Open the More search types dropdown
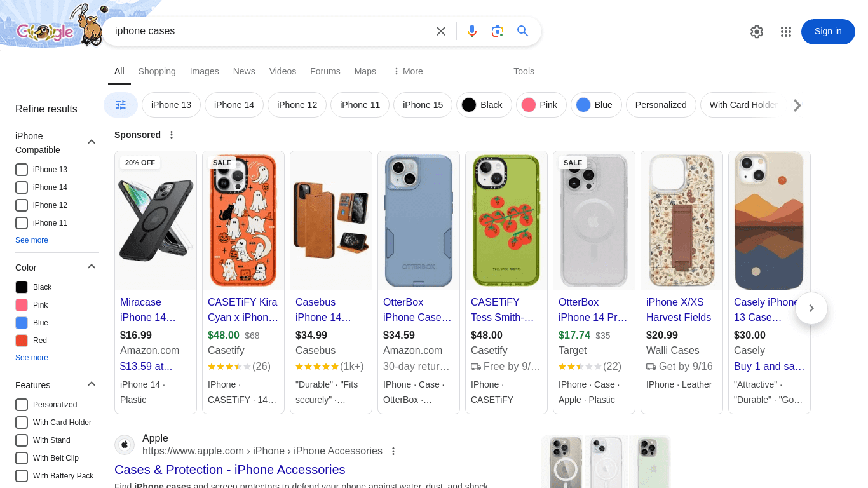The width and height of the screenshot is (868, 488). pyautogui.click(x=408, y=71)
